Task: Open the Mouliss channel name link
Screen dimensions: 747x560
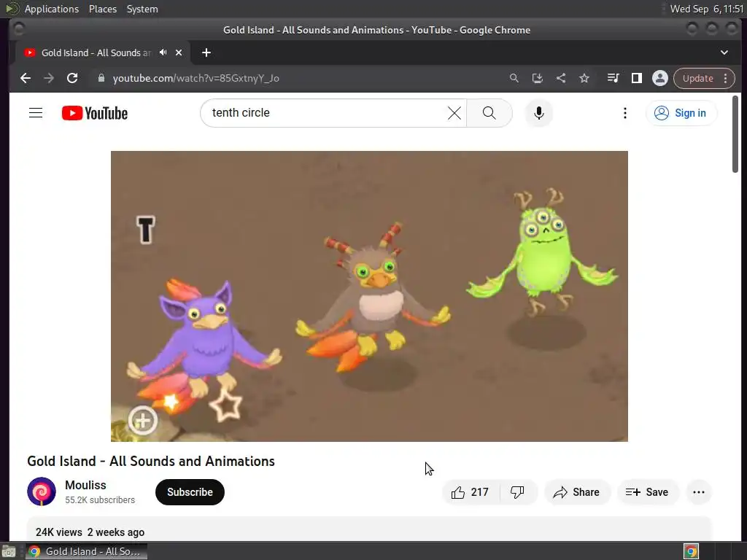Action: click(x=86, y=485)
